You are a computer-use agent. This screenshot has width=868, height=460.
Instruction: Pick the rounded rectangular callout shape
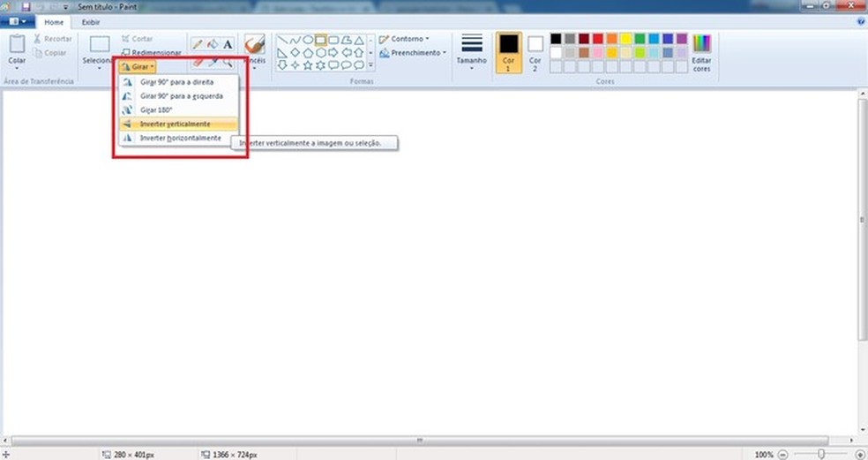pos(333,64)
